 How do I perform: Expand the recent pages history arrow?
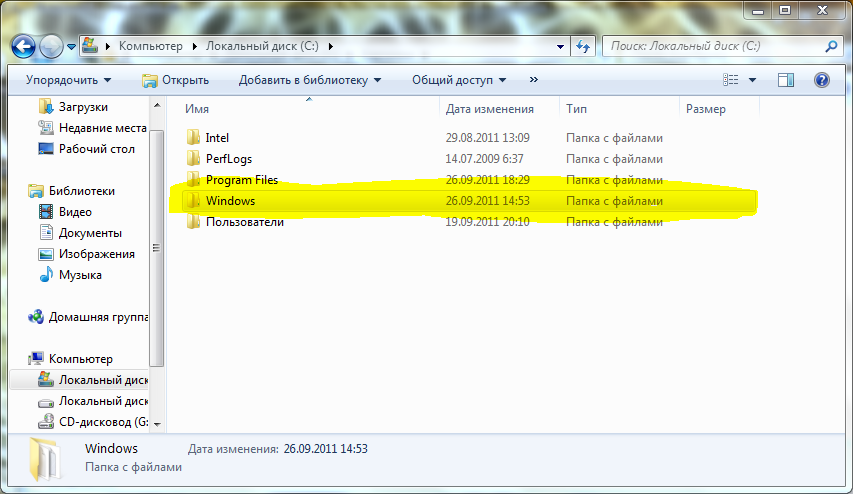click(x=72, y=46)
